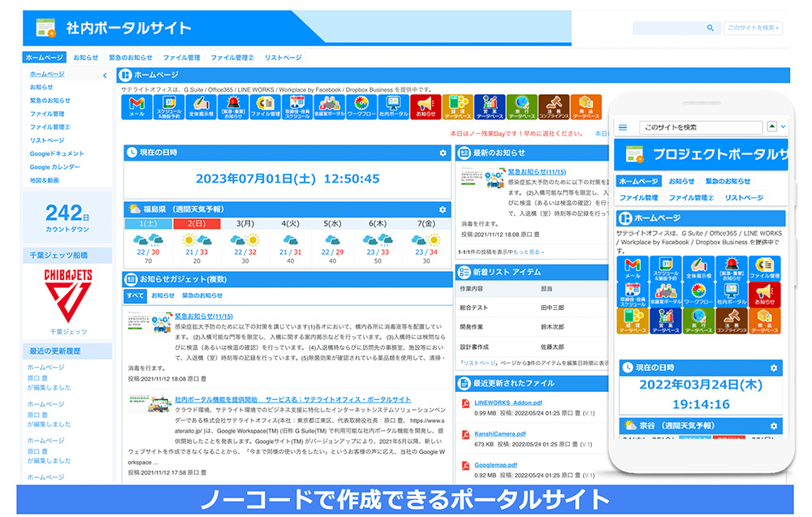Viewport: 812px width, 517px height.
Task: Click the 社内ポータルサイト logo icon in header
Action: point(45,28)
